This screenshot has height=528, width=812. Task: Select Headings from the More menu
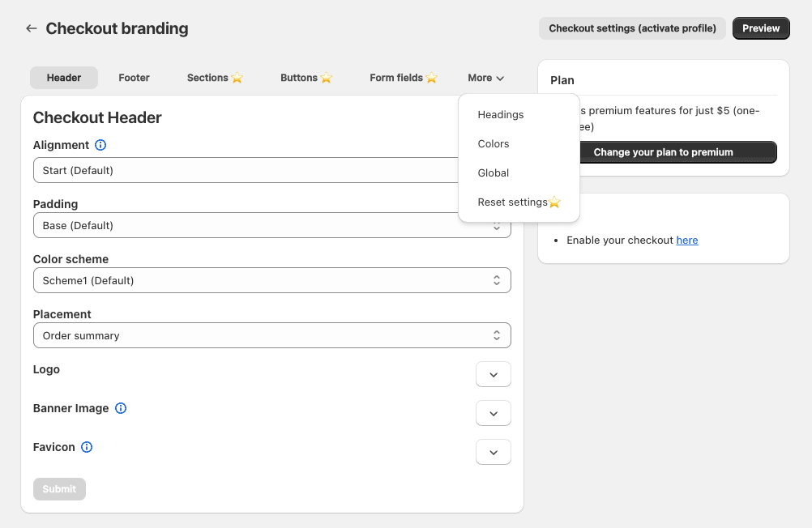(x=500, y=114)
